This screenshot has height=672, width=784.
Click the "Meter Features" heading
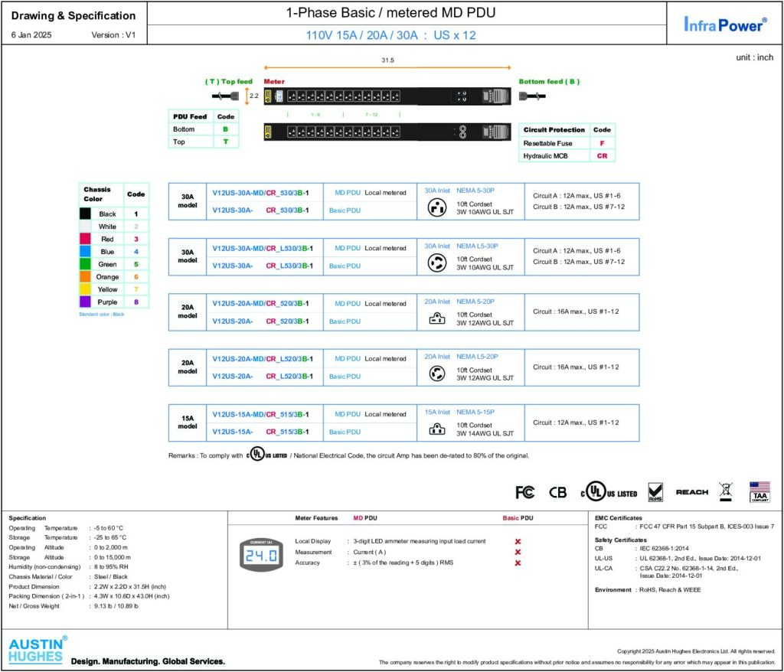click(316, 518)
